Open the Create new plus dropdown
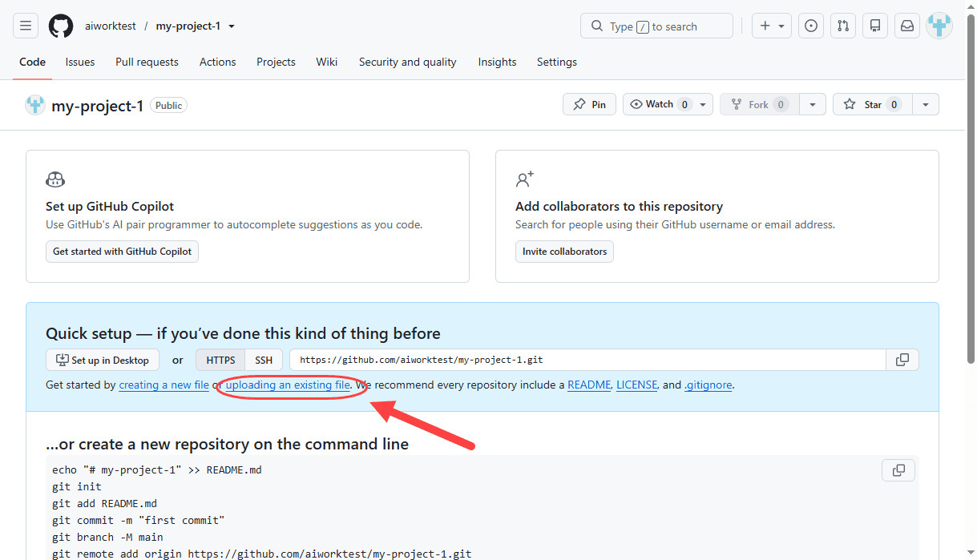This screenshot has height=560, width=977. [772, 26]
